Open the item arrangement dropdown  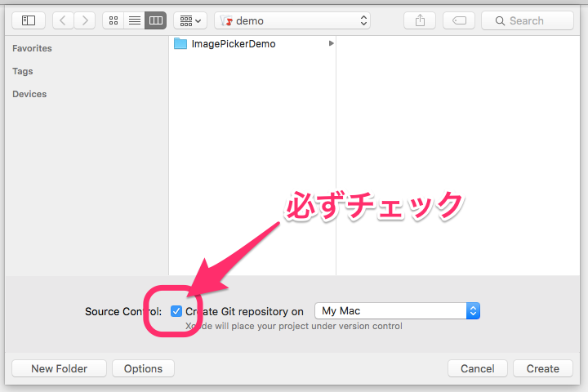click(x=190, y=20)
